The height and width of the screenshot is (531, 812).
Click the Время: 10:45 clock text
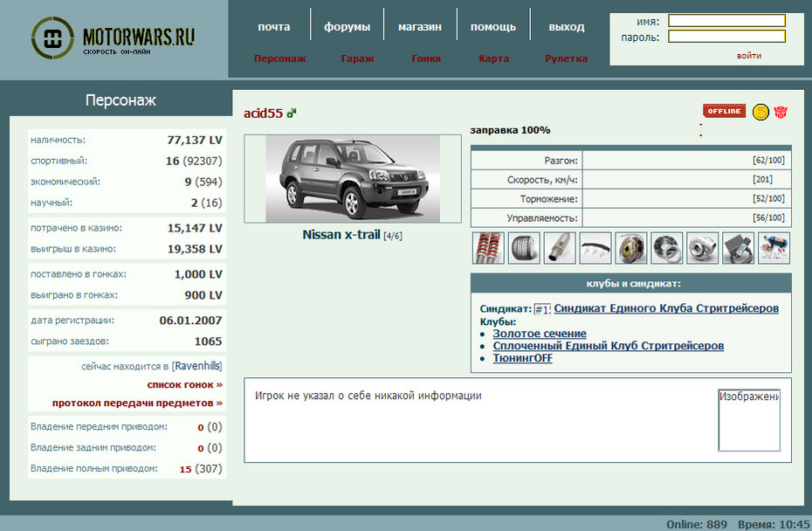[x=774, y=524]
